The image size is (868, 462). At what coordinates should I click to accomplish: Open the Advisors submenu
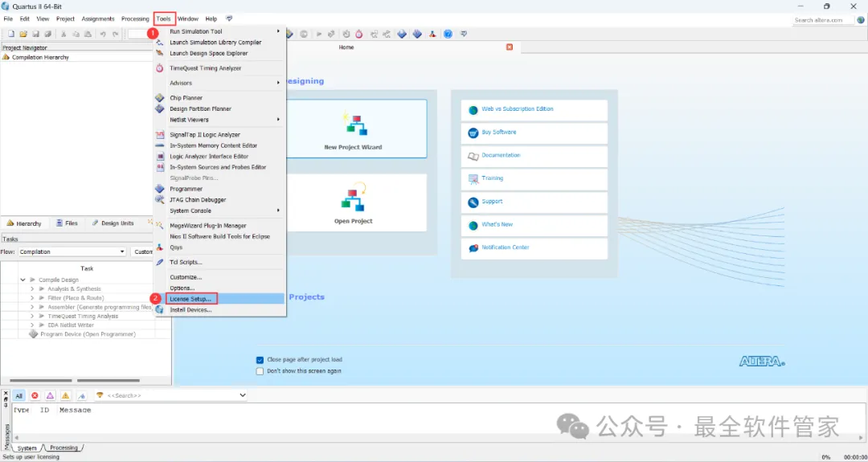click(x=219, y=83)
